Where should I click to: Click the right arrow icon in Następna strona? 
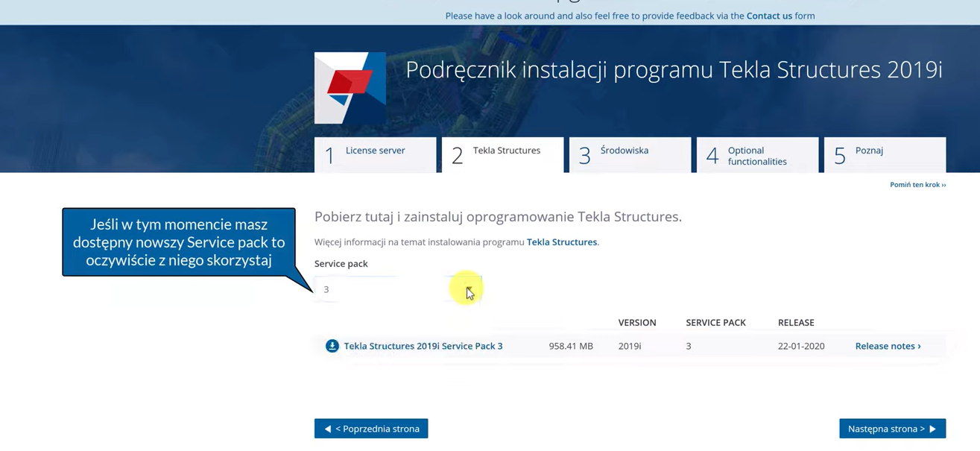[933, 429]
